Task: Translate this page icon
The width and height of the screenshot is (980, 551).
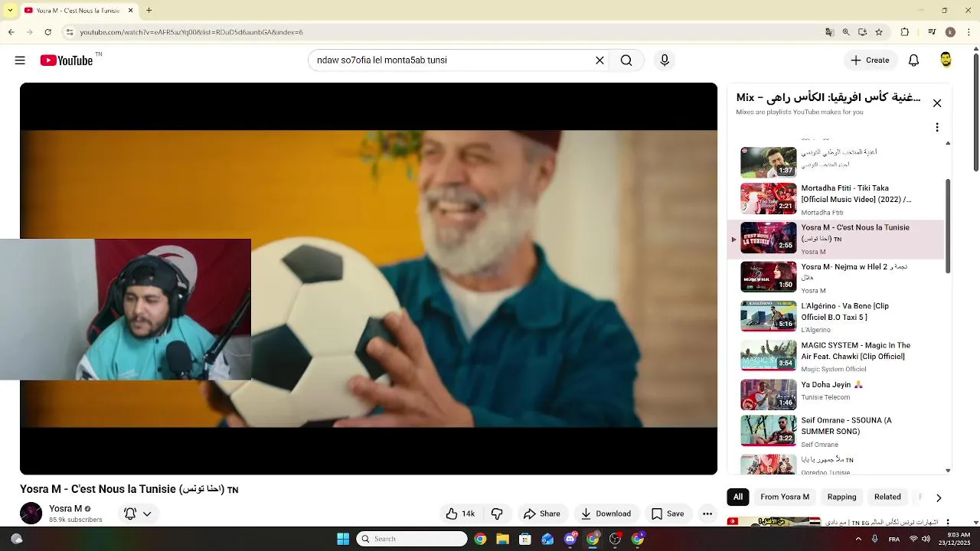Action: point(829,32)
